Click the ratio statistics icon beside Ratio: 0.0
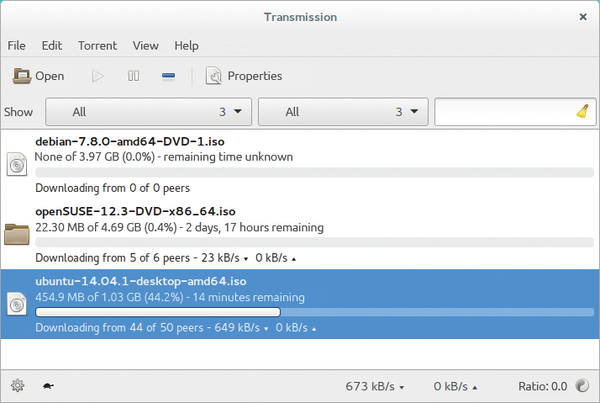 pyautogui.click(x=582, y=385)
